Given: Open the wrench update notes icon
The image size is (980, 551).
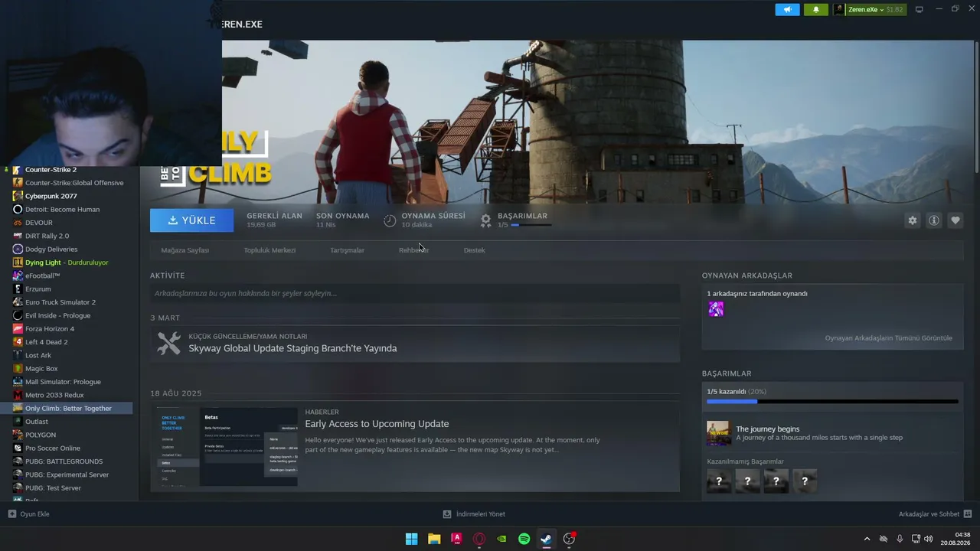Looking at the screenshot, I should point(168,344).
